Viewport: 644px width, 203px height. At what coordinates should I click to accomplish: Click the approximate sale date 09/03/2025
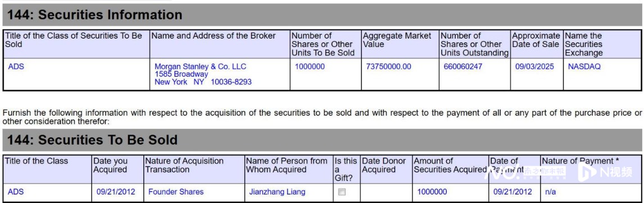(534, 66)
